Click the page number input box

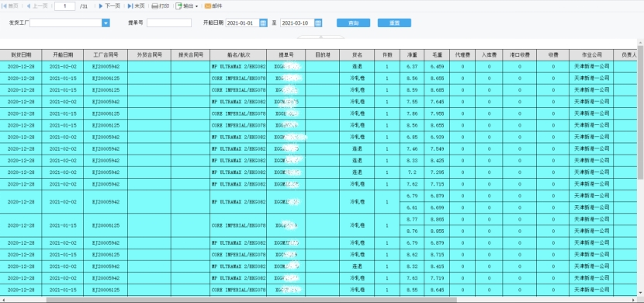[x=65, y=6]
